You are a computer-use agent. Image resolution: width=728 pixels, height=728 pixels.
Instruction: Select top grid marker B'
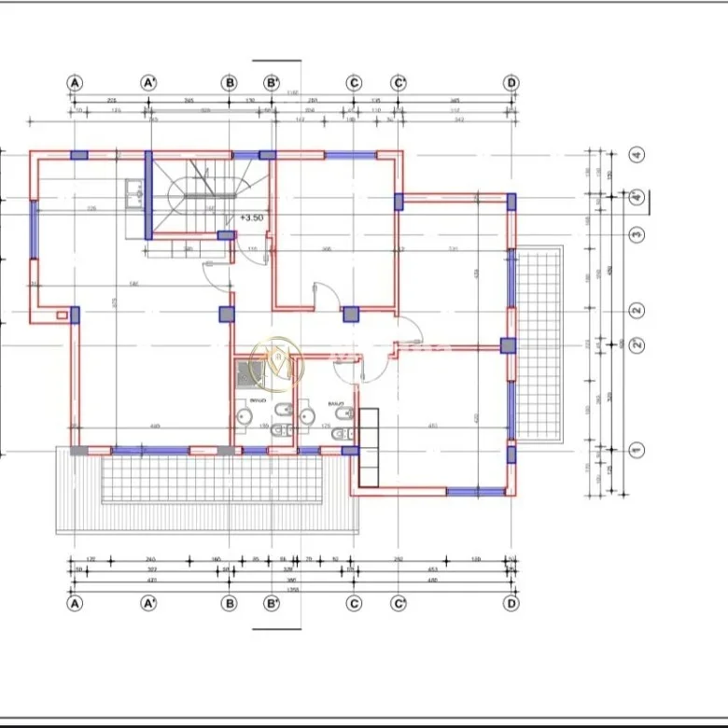click(x=272, y=83)
